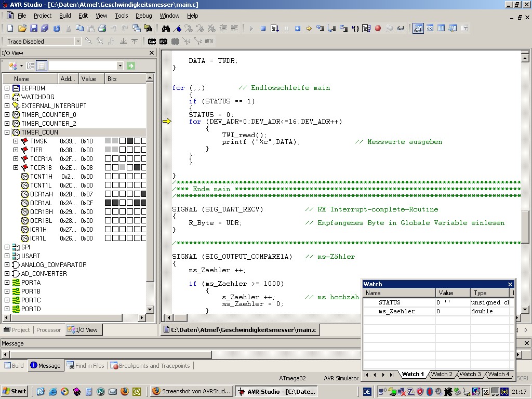
Task: Click the Message panel horizontal scrollbar
Action: click(111, 354)
